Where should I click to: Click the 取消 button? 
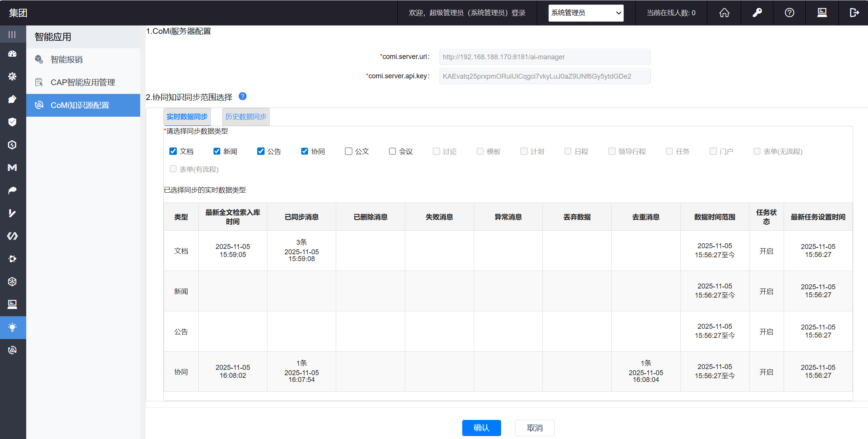click(x=534, y=428)
